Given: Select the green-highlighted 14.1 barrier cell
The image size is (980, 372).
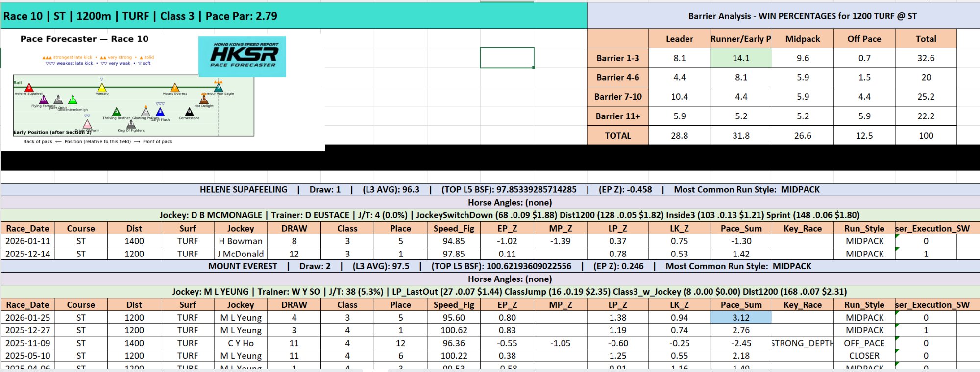Looking at the screenshot, I should (x=740, y=58).
